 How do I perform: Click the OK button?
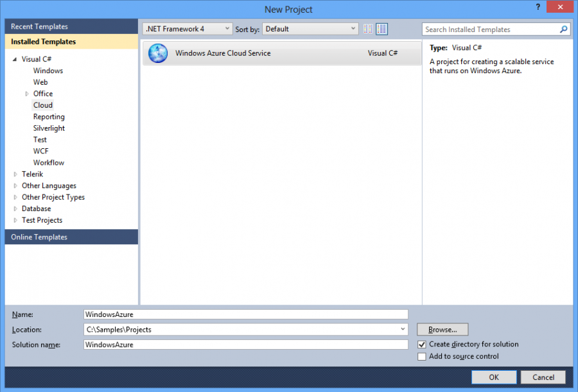(x=494, y=377)
